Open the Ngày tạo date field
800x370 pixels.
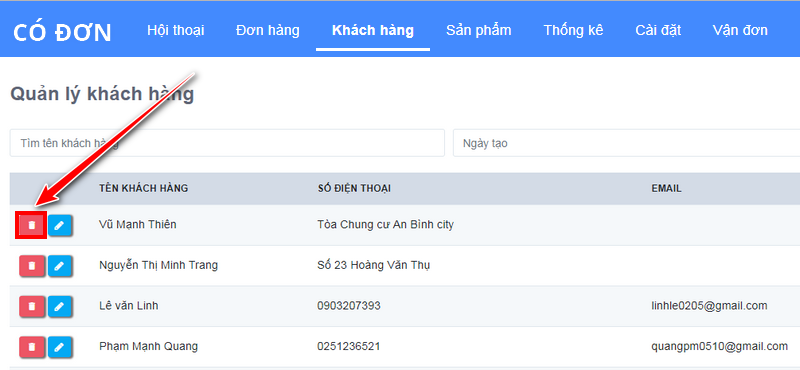[627, 143]
